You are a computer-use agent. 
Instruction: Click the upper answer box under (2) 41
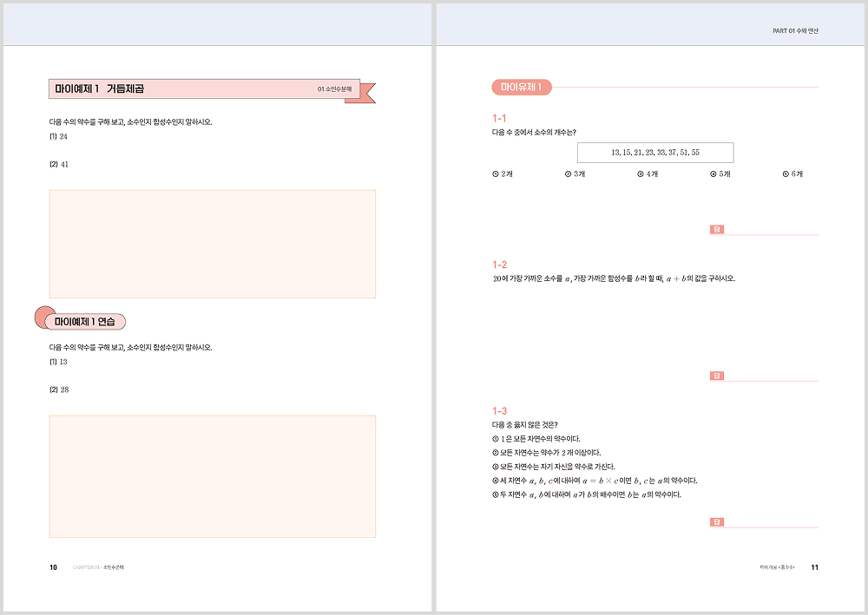[x=213, y=244]
